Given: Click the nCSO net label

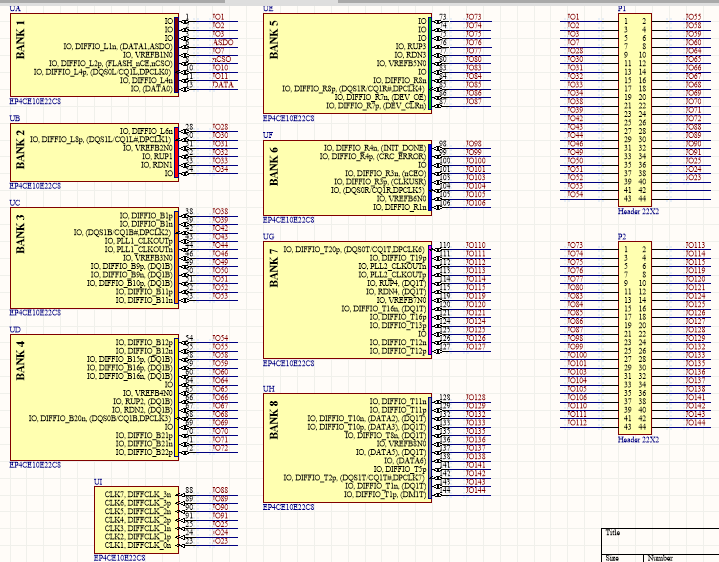Looking at the screenshot, I should [x=223, y=61].
